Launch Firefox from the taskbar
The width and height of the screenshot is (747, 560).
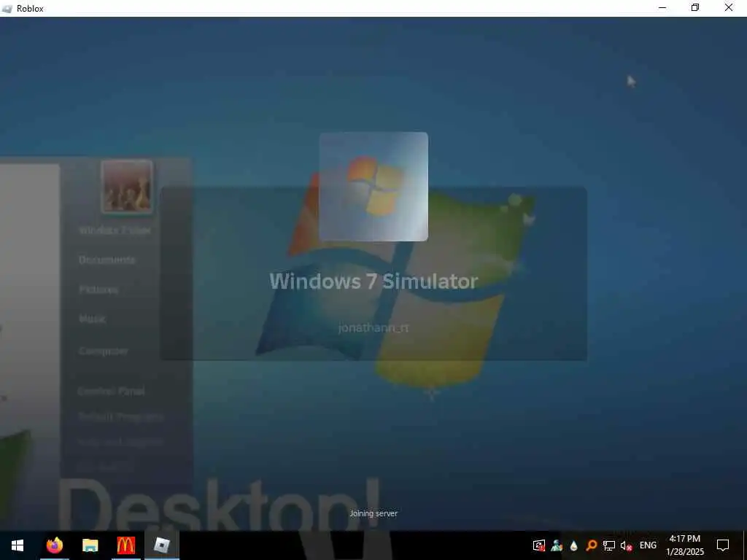point(55,545)
